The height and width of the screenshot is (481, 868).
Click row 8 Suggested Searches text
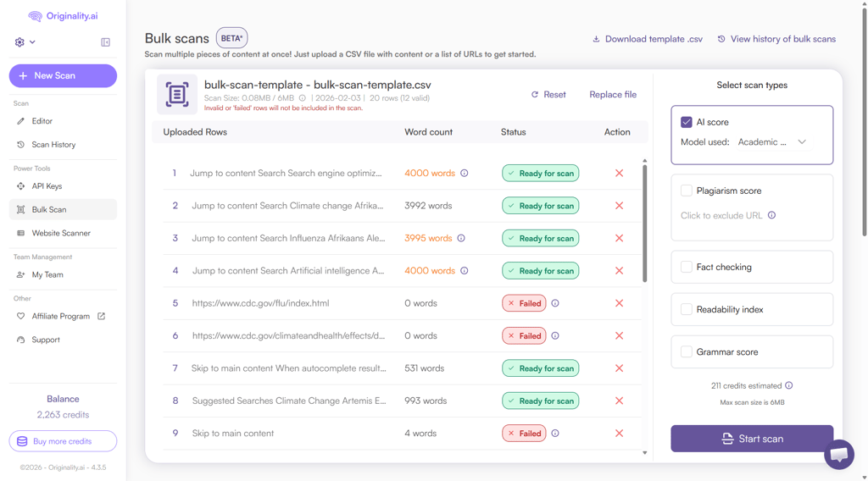pos(289,401)
